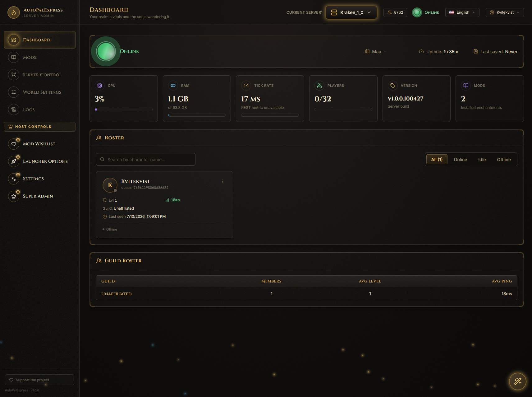
Task: Open the Dashboard sidebar item
Action: point(39,40)
